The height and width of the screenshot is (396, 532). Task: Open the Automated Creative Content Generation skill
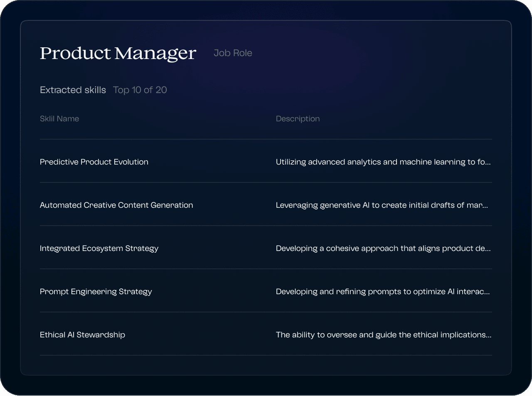[x=116, y=205]
